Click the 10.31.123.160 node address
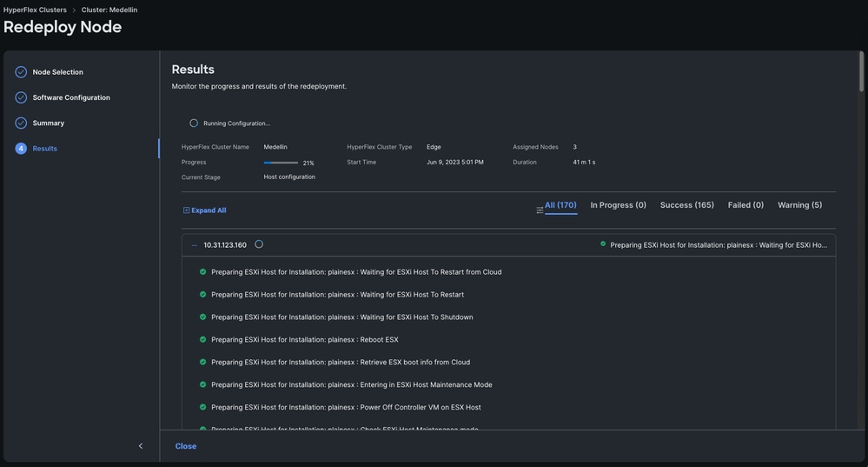Image resolution: width=868 pixels, height=467 pixels. point(225,245)
